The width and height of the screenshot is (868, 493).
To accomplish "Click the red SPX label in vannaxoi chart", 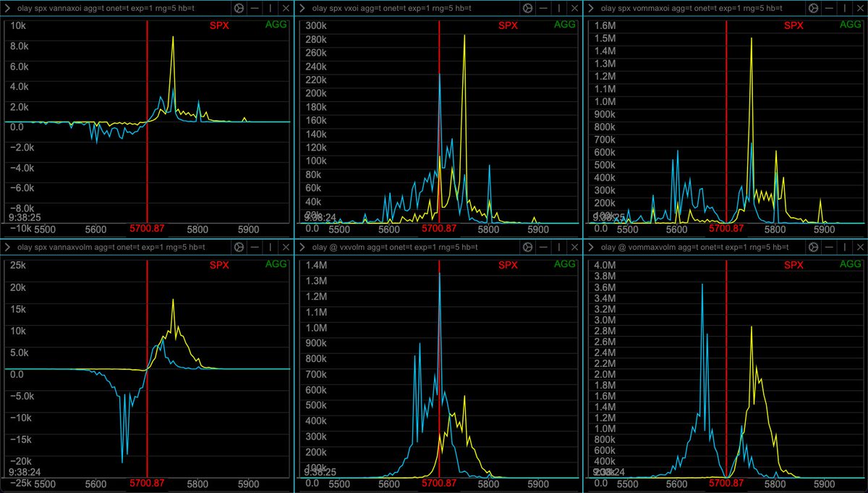I will pos(219,25).
